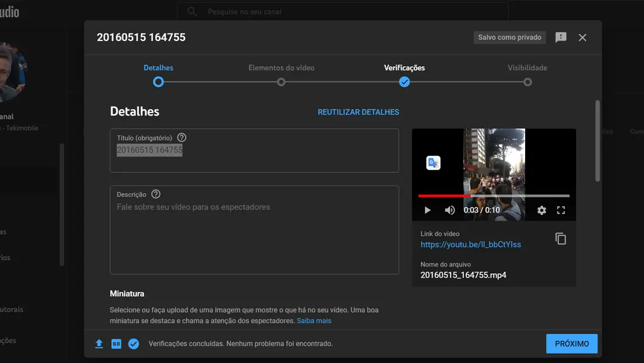Open help for Título field

(181, 138)
